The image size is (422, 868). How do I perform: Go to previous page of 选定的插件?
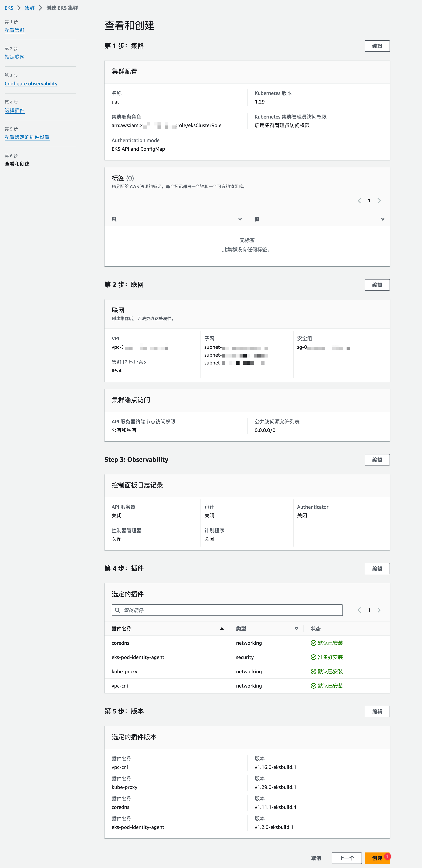[359, 610]
